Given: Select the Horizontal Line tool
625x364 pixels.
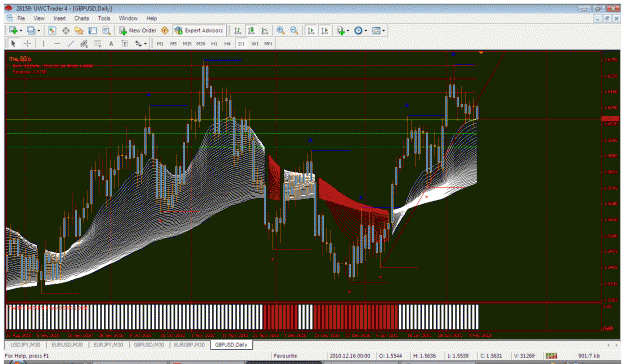Looking at the screenshot, I should [x=57, y=43].
